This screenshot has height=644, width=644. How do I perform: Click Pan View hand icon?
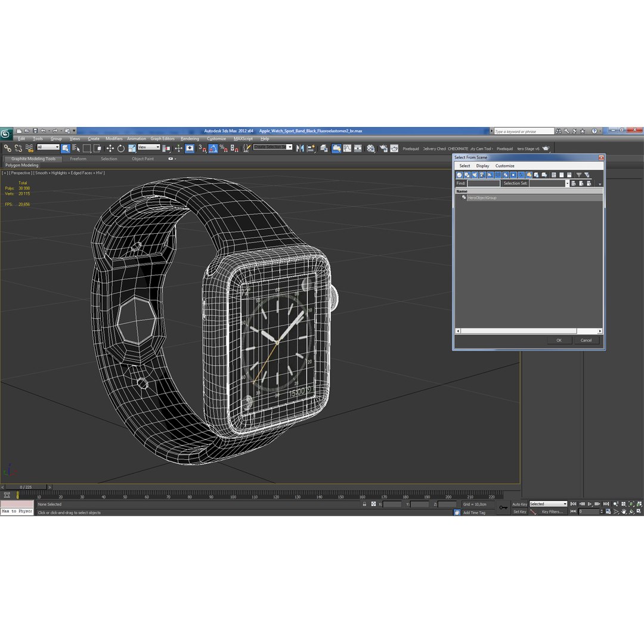tap(624, 512)
